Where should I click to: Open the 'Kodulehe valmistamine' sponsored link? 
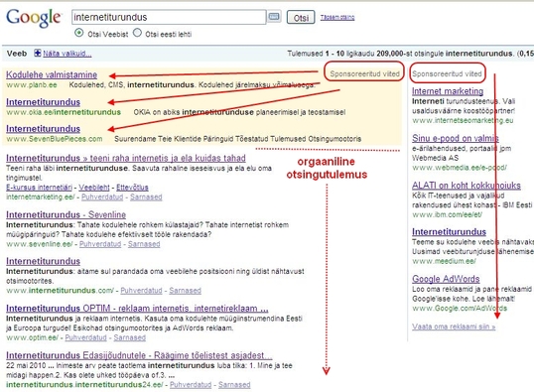[52, 74]
